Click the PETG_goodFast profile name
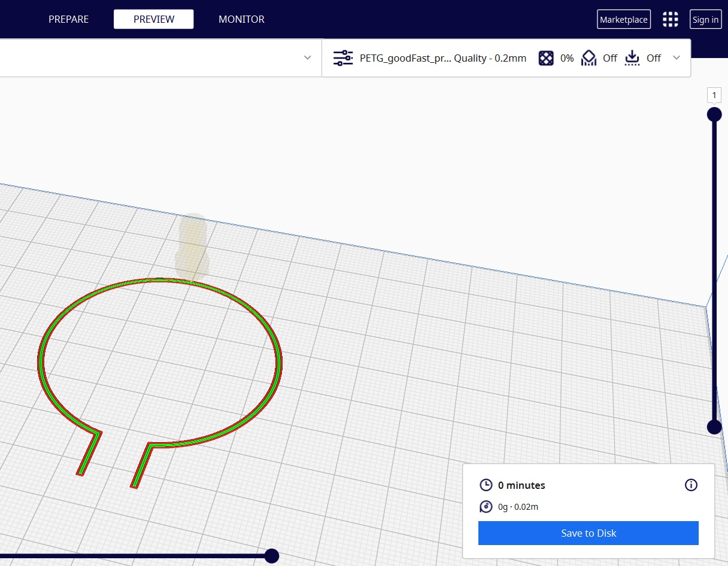 [x=405, y=58]
